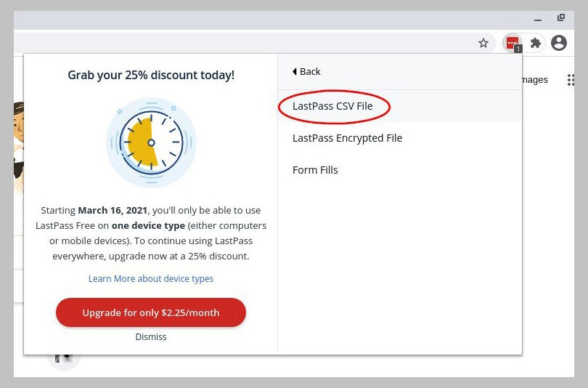Click Upgrade for only $2.25/month button
This screenshot has width=588, height=388.
(151, 312)
